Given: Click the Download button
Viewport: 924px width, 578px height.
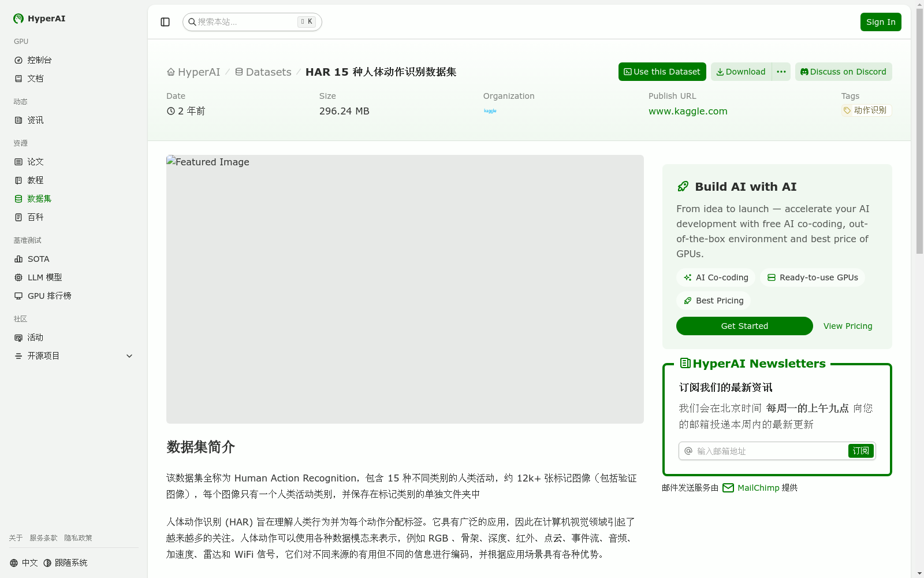Looking at the screenshot, I should click(741, 72).
